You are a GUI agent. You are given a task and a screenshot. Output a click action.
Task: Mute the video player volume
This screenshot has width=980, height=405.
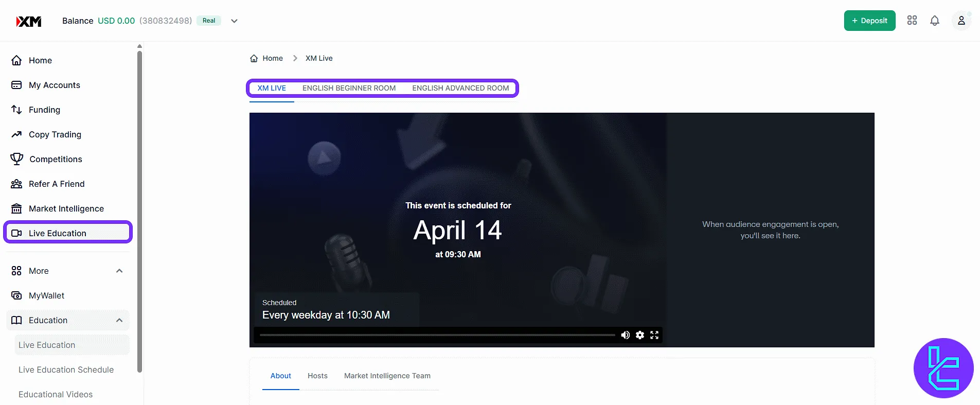coord(626,335)
